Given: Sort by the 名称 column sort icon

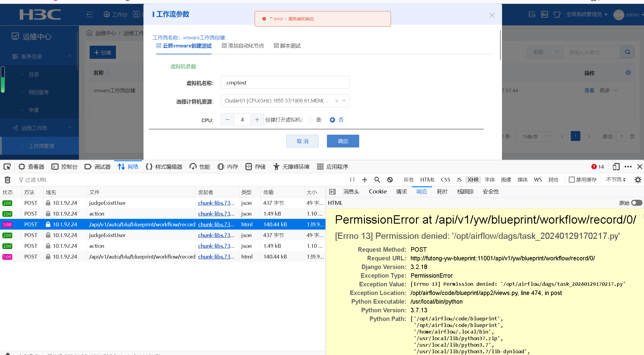Looking at the screenshot, I should 108,73.
